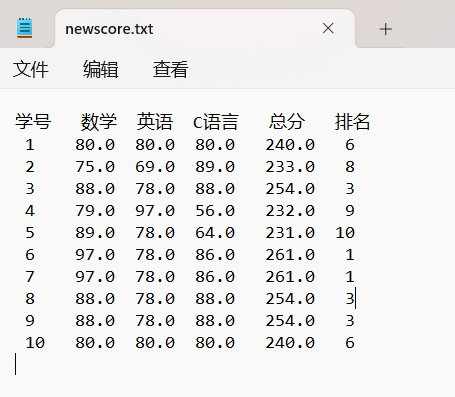
Task: Click the Notepad app icon
Action: point(25,28)
